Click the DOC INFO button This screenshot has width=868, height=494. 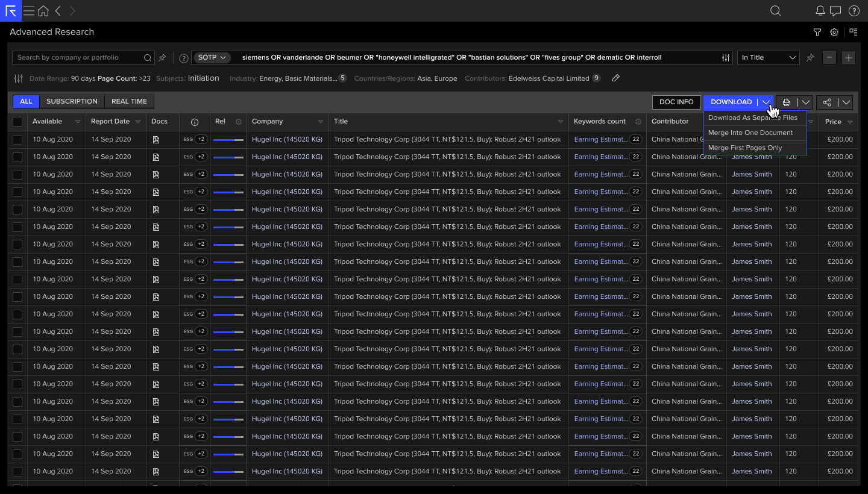676,102
